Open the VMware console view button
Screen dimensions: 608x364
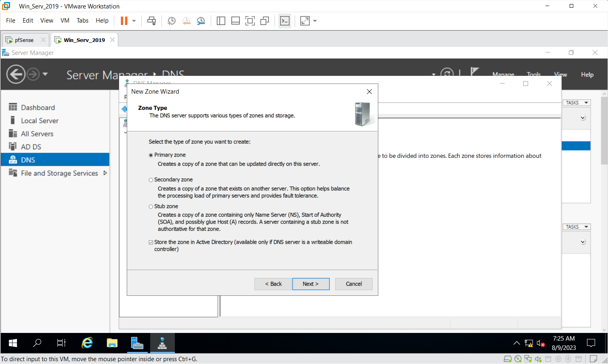285,21
